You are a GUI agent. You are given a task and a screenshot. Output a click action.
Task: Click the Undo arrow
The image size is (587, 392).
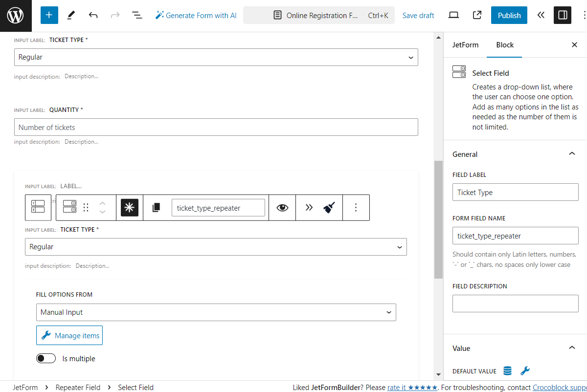point(93,15)
